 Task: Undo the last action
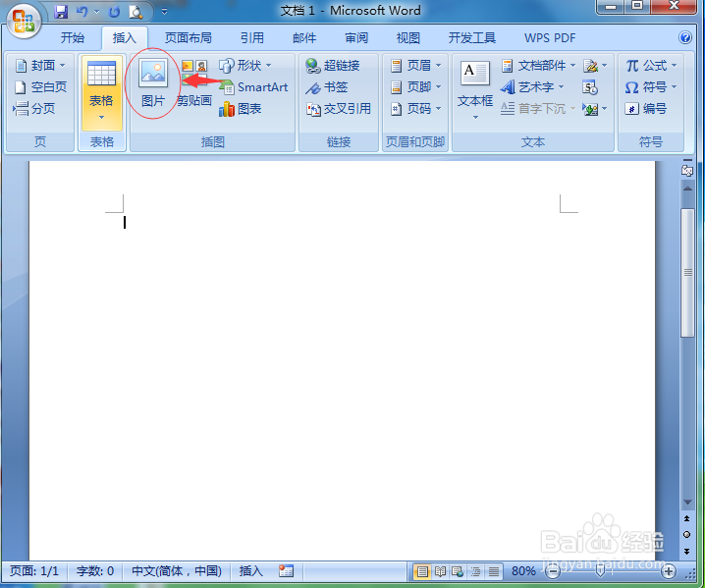tap(81, 11)
